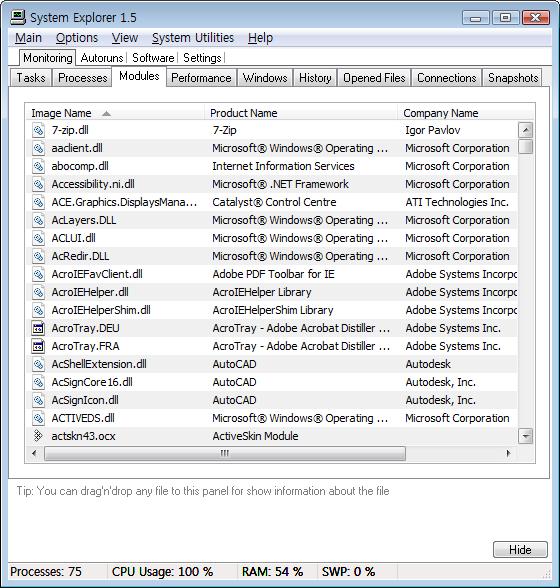Image resolution: width=560 pixels, height=588 pixels.
Task: Click the Adobe PDF Toolbar for IE cell
Action: point(273,274)
